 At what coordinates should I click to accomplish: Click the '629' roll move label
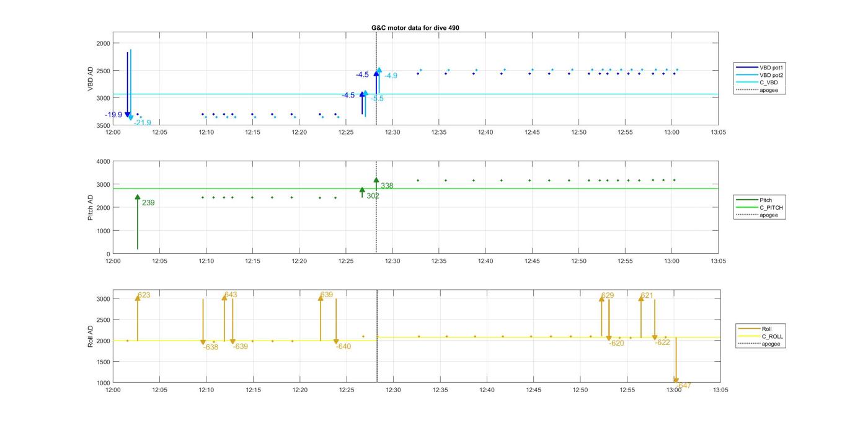pos(608,295)
